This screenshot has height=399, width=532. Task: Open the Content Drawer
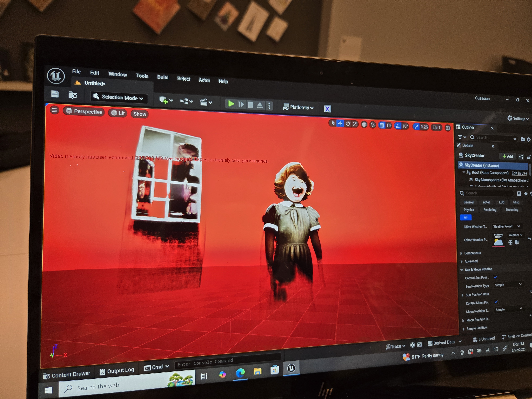[67, 375]
